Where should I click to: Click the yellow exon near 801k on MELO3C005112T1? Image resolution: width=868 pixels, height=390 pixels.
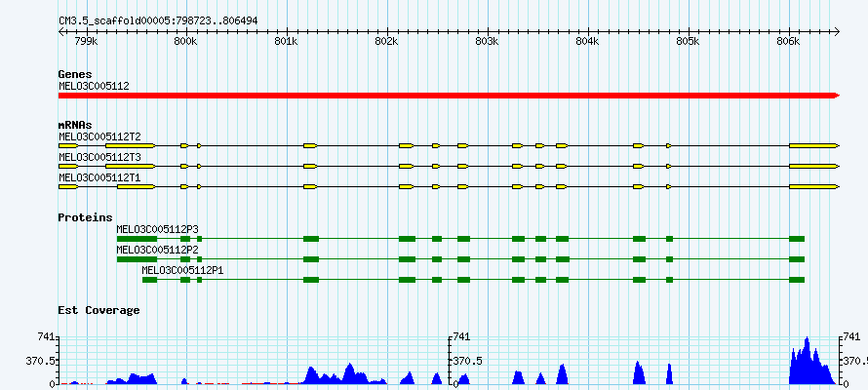tap(310, 187)
